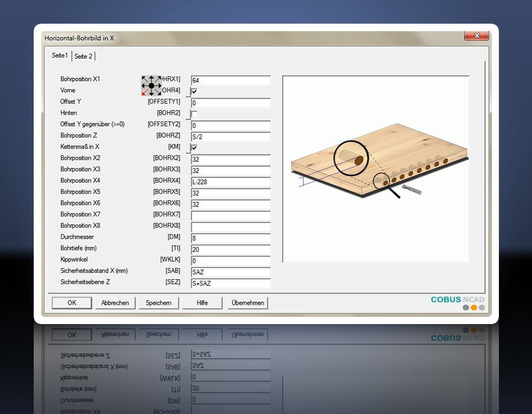The height and width of the screenshot is (414, 532).
Task: Click the direction arrows origin icon
Action: [151, 86]
